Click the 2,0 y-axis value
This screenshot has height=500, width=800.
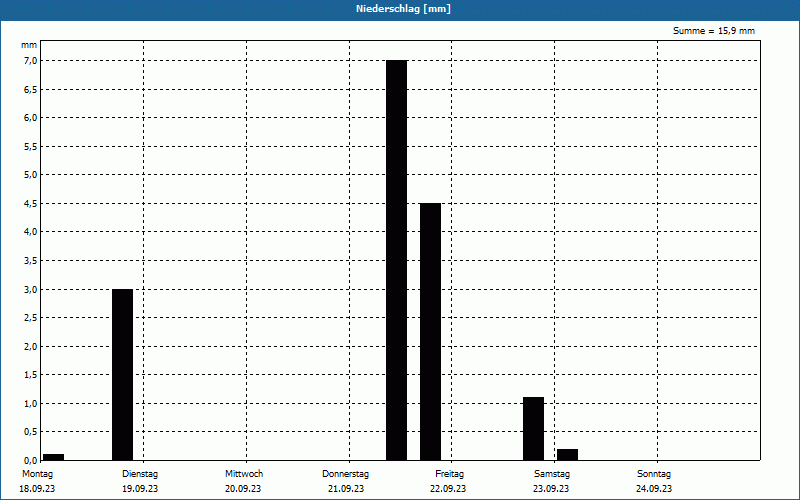(x=31, y=346)
